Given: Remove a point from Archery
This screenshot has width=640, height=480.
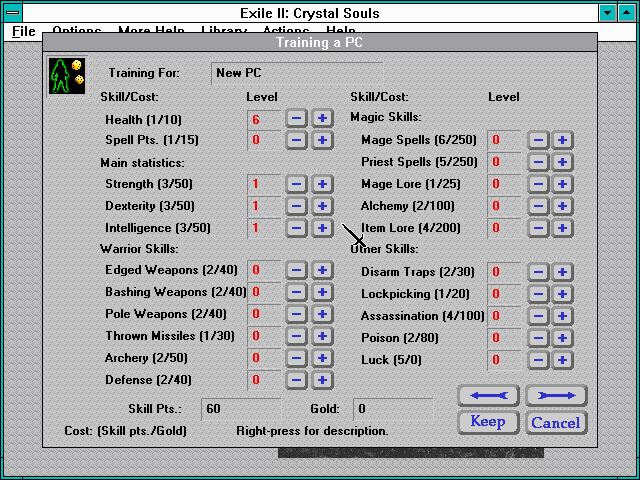Looking at the screenshot, I should coord(296,358).
